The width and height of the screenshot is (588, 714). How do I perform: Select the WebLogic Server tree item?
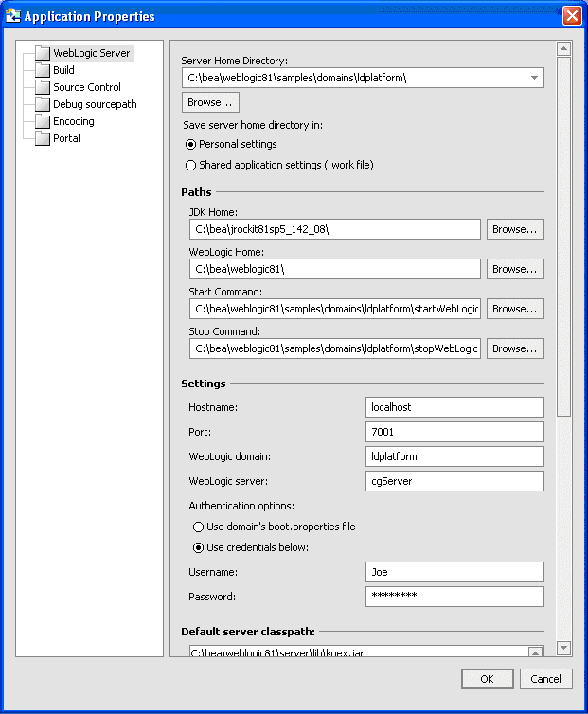[x=92, y=53]
